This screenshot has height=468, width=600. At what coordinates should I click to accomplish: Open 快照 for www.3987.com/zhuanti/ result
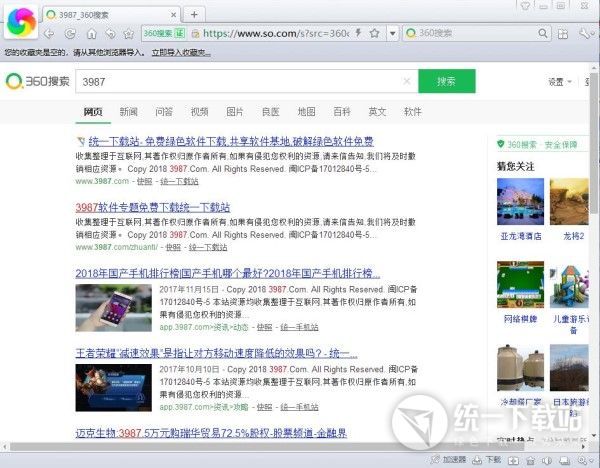click(173, 248)
